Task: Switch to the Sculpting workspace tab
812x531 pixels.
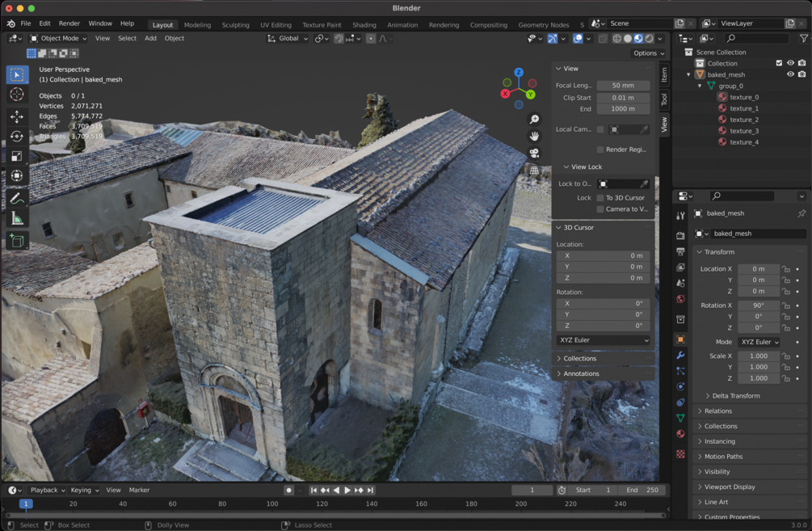Action: tap(235, 25)
